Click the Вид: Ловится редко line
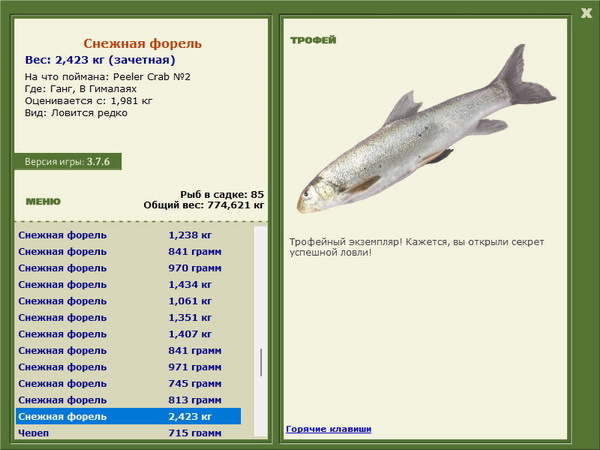600x450 pixels. (x=76, y=113)
